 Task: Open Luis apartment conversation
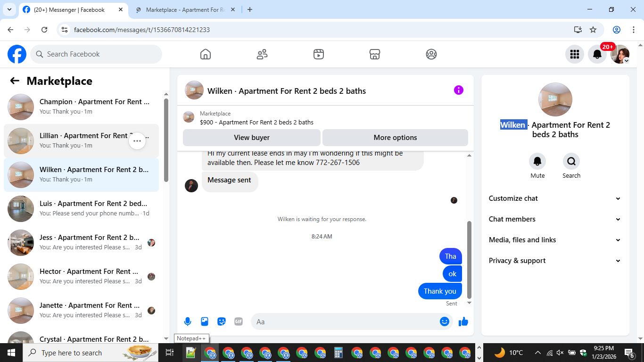click(81, 208)
